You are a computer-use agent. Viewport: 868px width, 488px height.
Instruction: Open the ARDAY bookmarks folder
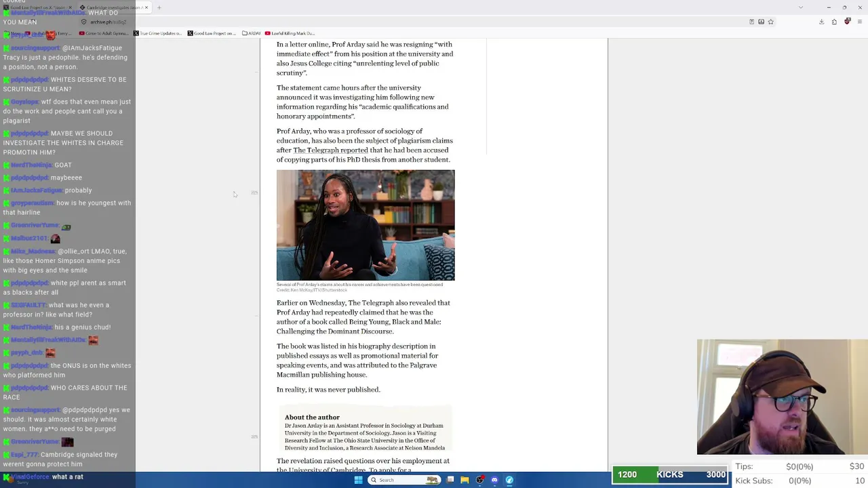251,33
